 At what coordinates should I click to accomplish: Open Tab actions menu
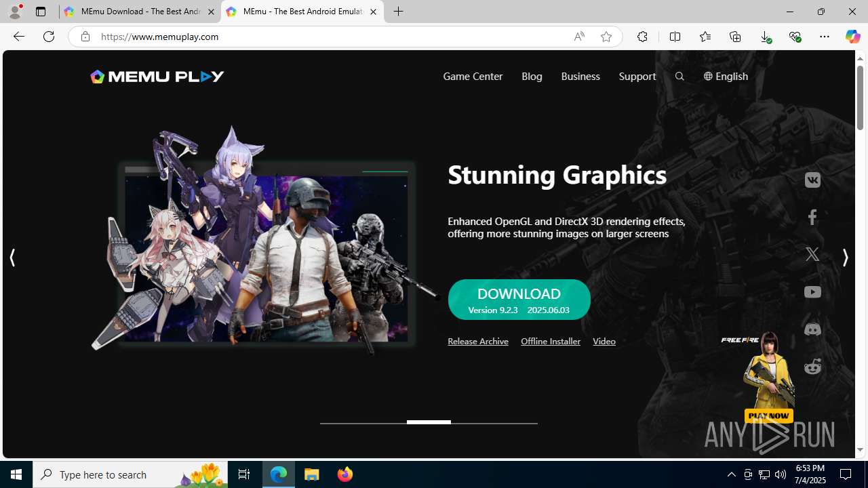pos(41,12)
